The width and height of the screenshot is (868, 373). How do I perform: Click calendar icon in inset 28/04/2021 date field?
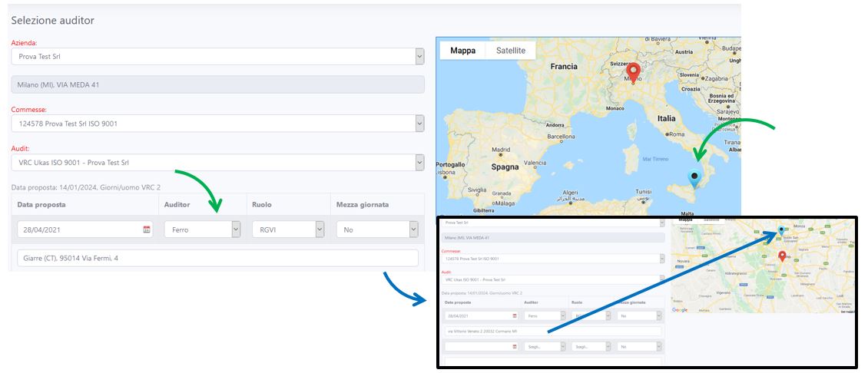tap(514, 315)
